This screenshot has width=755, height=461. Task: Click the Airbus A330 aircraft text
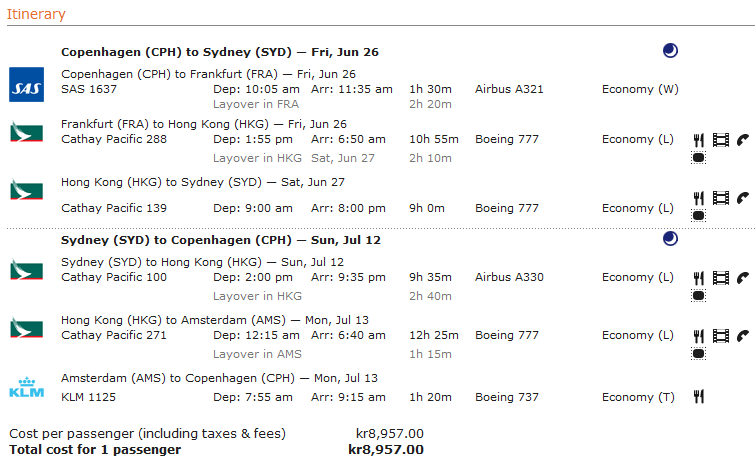click(509, 277)
